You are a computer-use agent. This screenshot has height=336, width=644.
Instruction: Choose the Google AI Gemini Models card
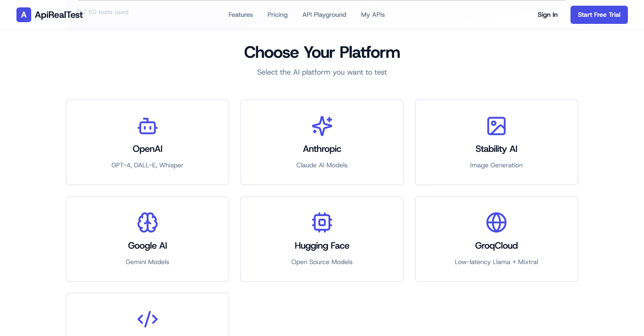(x=147, y=239)
